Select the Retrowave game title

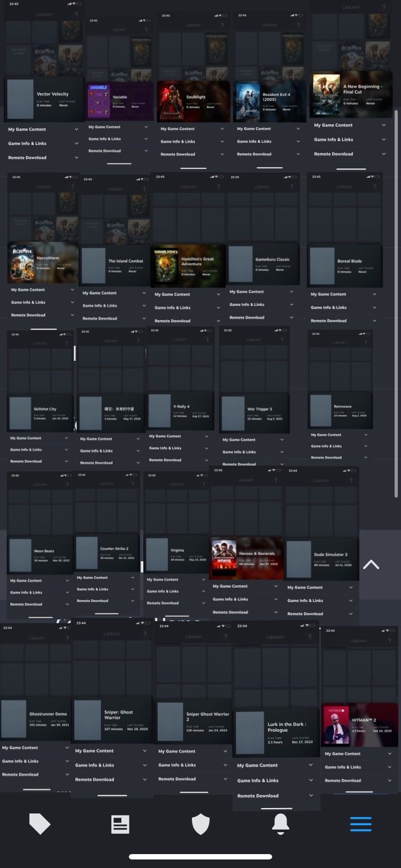[x=343, y=407]
